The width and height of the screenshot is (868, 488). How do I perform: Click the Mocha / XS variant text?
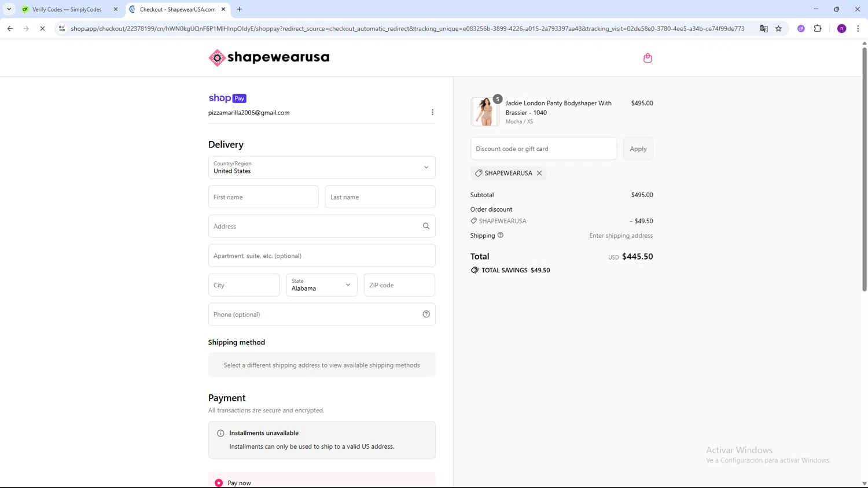click(519, 121)
